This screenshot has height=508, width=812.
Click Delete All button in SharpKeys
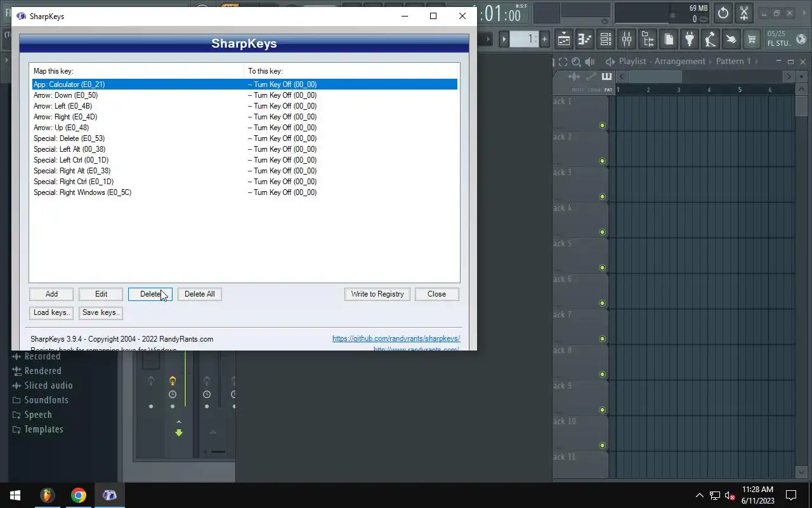click(x=200, y=294)
